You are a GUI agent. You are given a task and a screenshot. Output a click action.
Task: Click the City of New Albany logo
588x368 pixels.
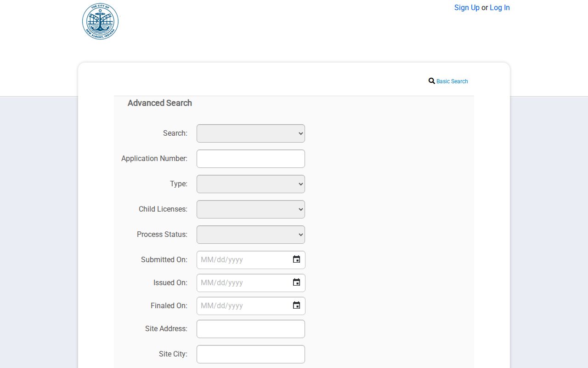100,21
